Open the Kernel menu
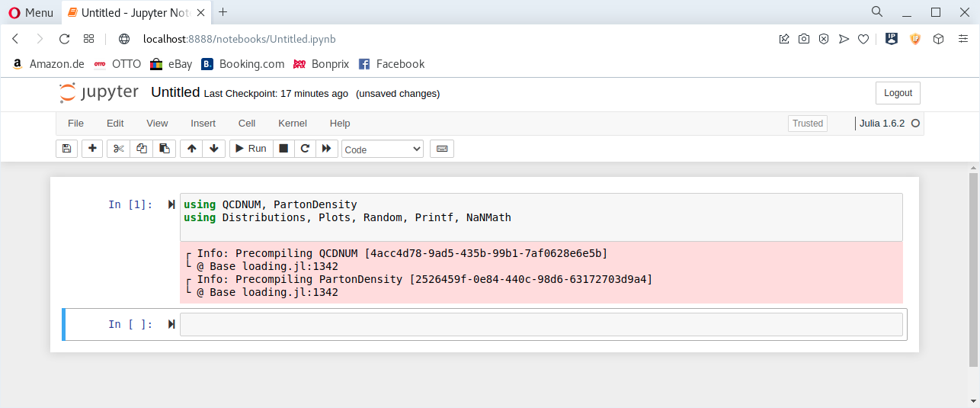980x408 pixels. coord(293,124)
